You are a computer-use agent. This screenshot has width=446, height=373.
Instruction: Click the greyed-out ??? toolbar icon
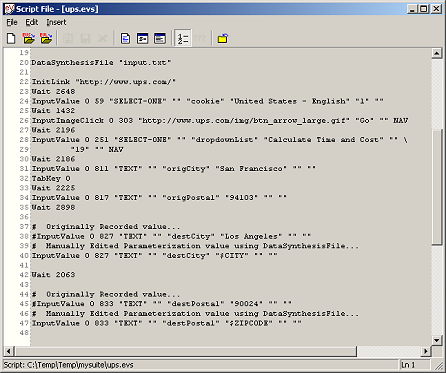click(200, 38)
